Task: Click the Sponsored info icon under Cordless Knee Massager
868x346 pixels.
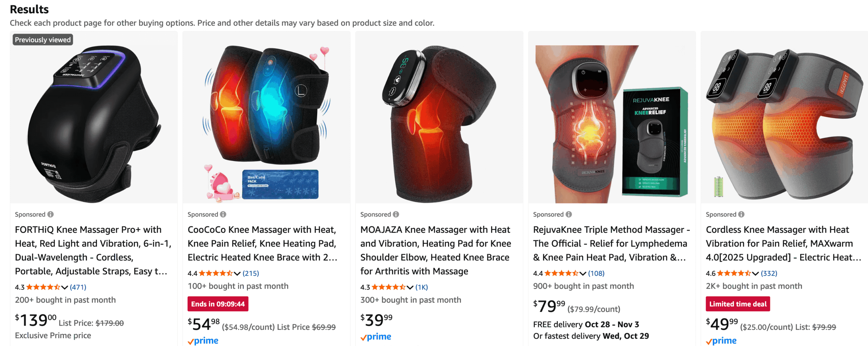Action: click(x=742, y=214)
